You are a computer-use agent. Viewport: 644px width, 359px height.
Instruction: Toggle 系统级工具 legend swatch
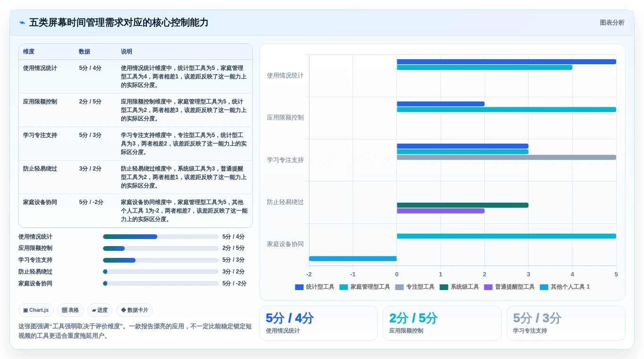tap(444, 287)
